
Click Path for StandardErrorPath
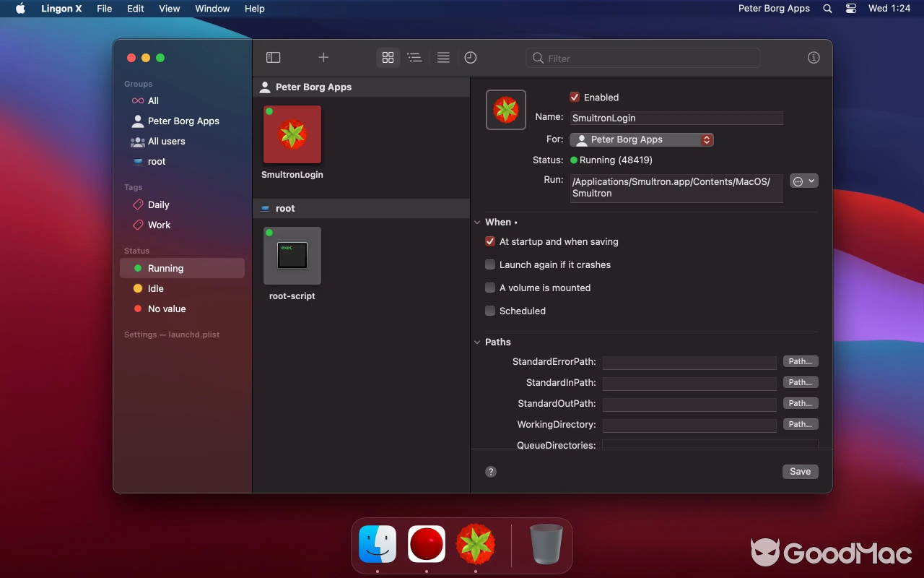[x=800, y=361]
